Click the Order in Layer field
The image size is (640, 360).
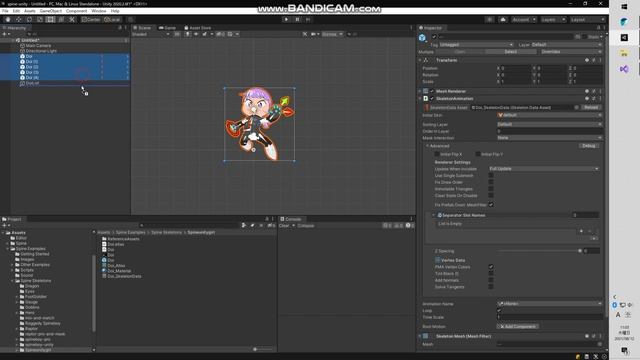coord(549,131)
